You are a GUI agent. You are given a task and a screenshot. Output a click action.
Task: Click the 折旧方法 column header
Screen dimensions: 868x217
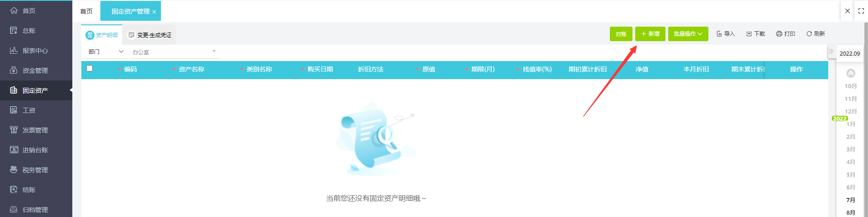pos(371,69)
